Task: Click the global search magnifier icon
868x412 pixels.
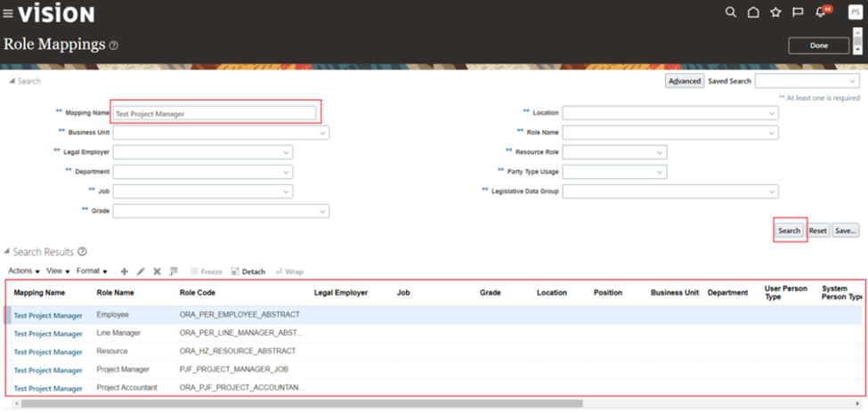Action: point(731,12)
